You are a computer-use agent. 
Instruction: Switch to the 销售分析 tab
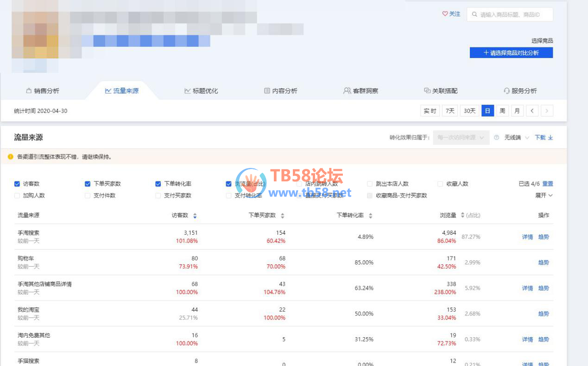coord(42,91)
